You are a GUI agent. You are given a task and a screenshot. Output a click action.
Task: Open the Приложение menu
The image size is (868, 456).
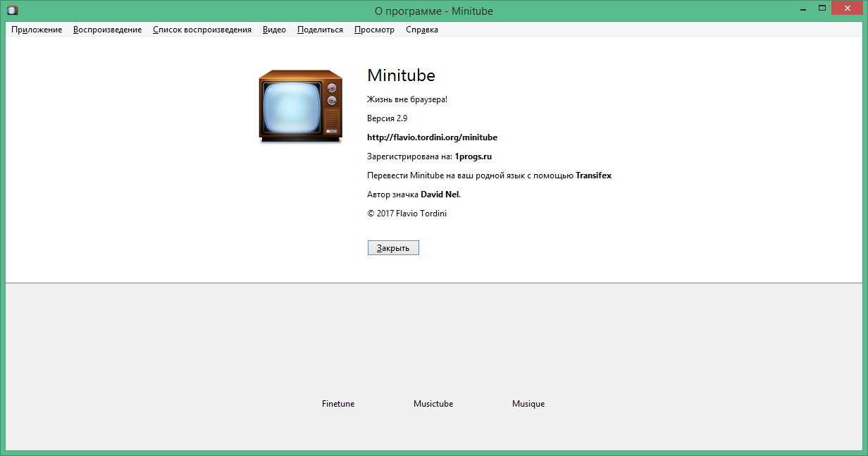point(37,30)
